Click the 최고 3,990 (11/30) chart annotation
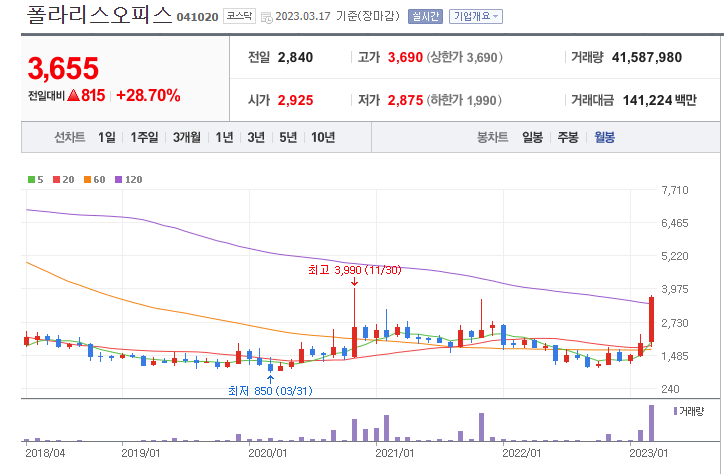 [x=355, y=270]
